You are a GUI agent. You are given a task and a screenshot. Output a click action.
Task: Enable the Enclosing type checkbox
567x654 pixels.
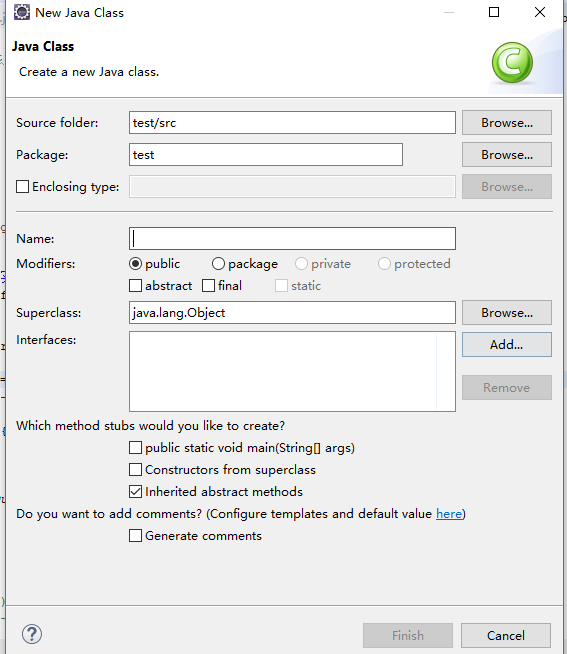pos(23,186)
